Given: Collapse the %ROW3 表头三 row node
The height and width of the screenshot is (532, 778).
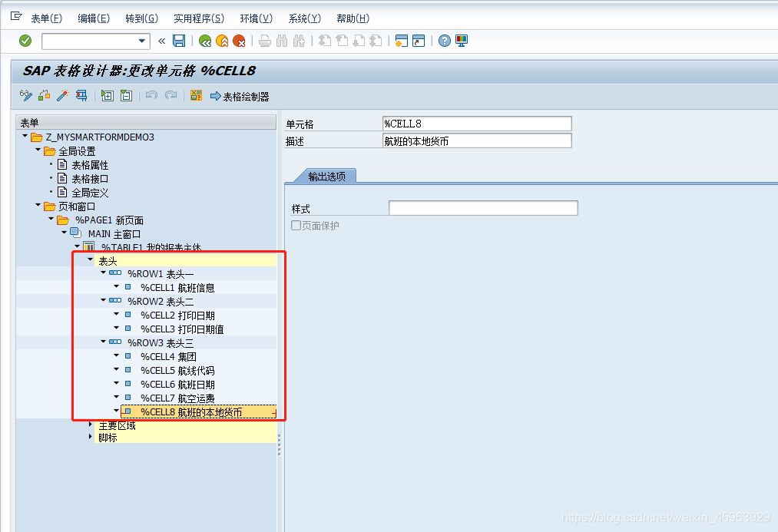Looking at the screenshot, I should click(x=103, y=341).
